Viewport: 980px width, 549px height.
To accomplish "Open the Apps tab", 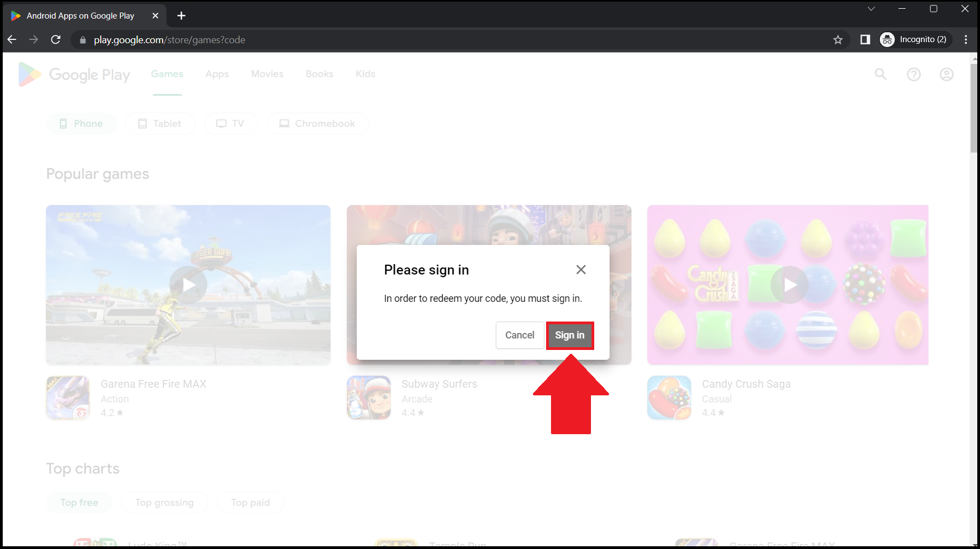I will pos(217,74).
